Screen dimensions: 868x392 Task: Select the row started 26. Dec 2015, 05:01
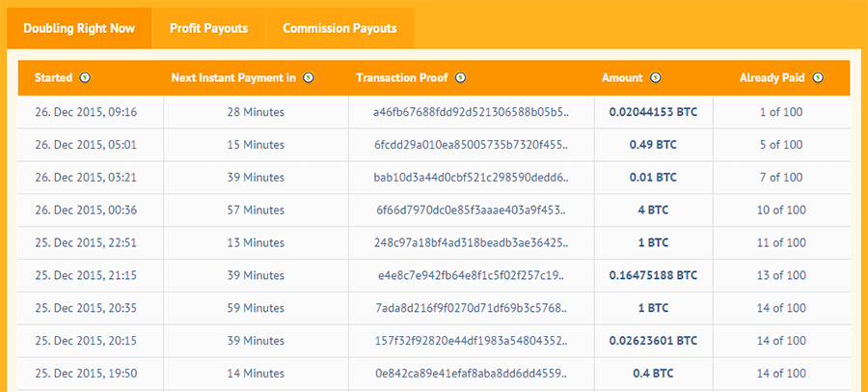click(86, 145)
